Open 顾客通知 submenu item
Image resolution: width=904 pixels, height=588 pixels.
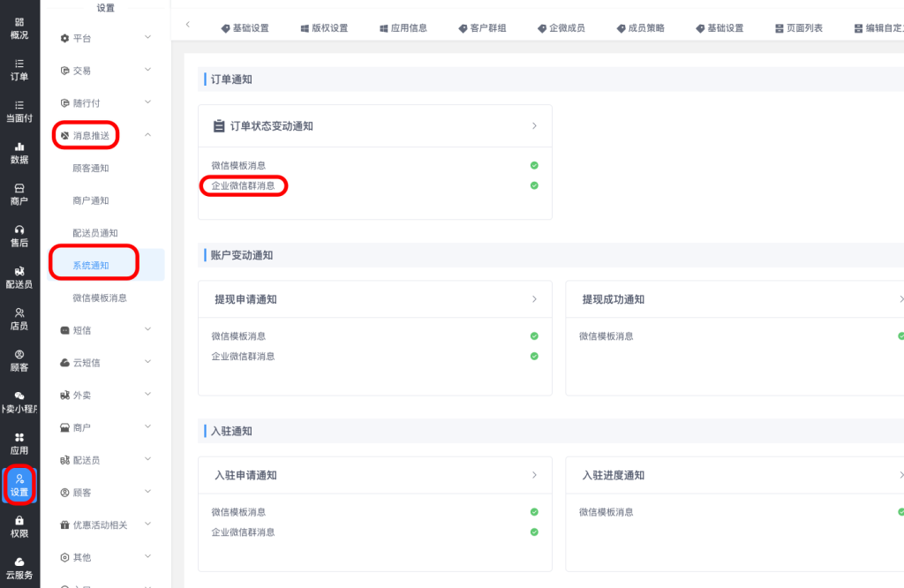(91, 168)
